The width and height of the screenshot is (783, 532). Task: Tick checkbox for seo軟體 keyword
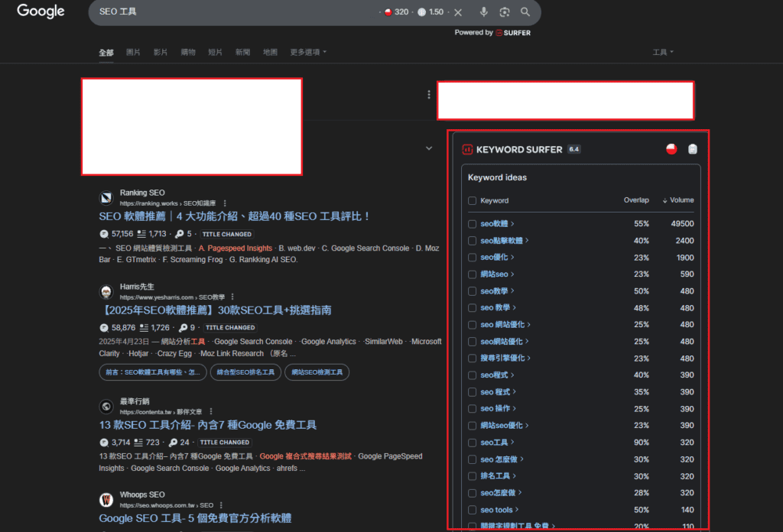coord(472,224)
